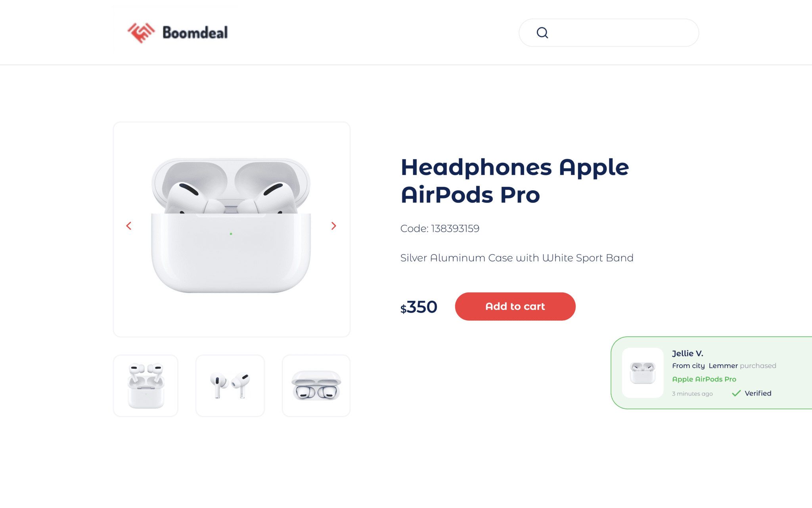Select the open-case AirPods thumbnail
Screen dimensions: 812x508
tap(146, 386)
